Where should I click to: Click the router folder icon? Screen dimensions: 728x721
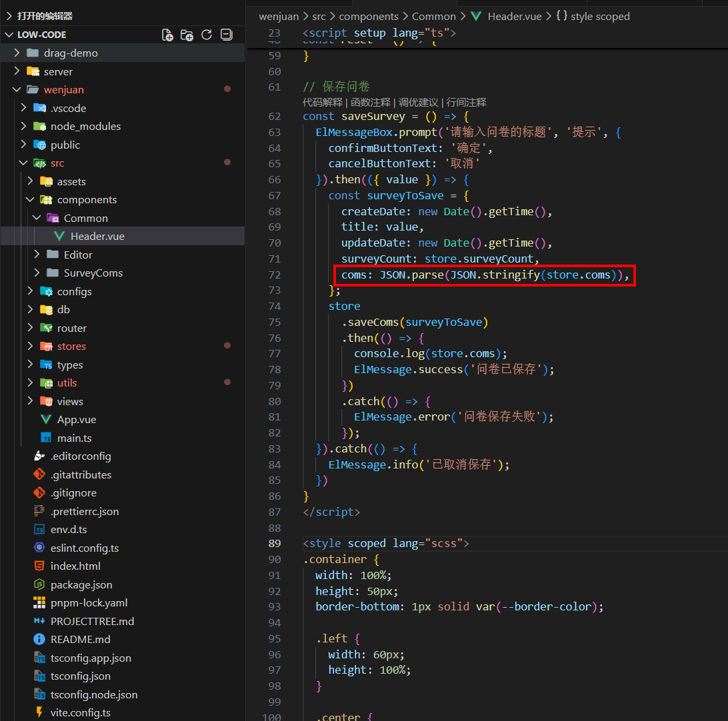pos(46,328)
